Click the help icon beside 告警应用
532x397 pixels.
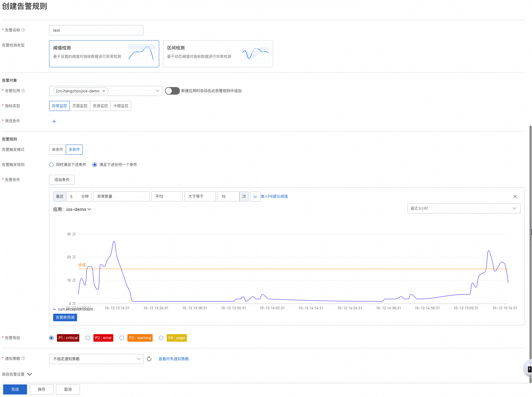coord(23,91)
